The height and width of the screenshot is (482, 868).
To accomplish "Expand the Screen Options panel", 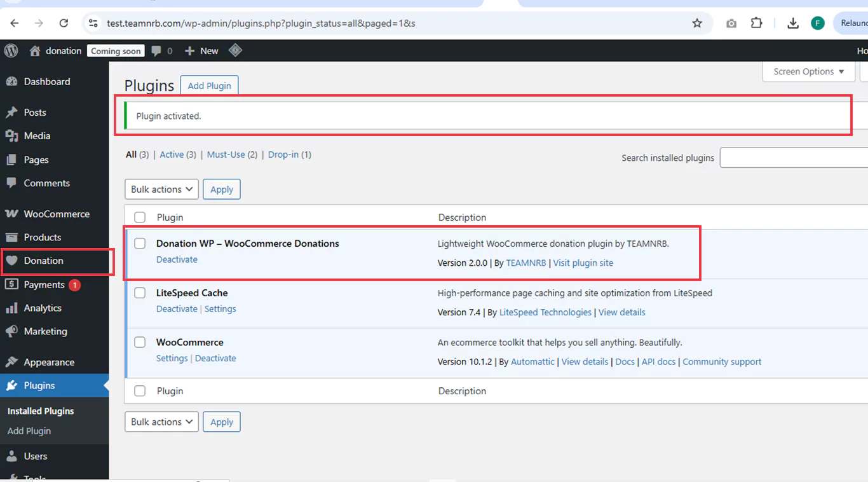I will pyautogui.click(x=808, y=72).
